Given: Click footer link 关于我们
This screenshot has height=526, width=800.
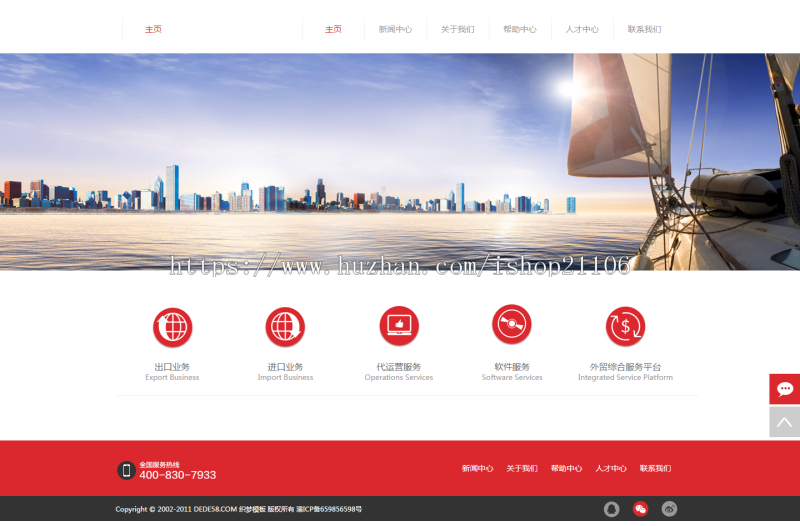Looking at the screenshot, I should point(522,468).
